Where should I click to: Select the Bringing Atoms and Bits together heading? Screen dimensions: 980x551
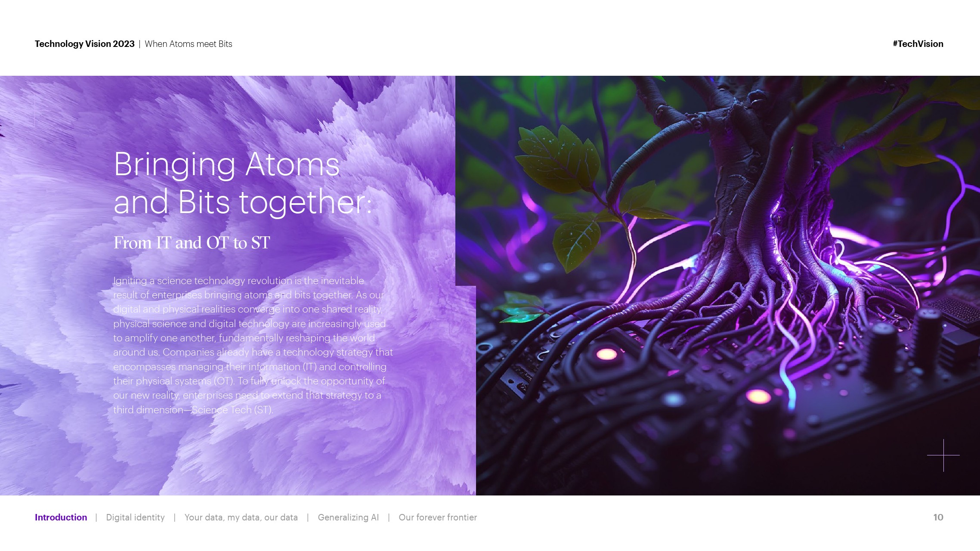click(242, 183)
